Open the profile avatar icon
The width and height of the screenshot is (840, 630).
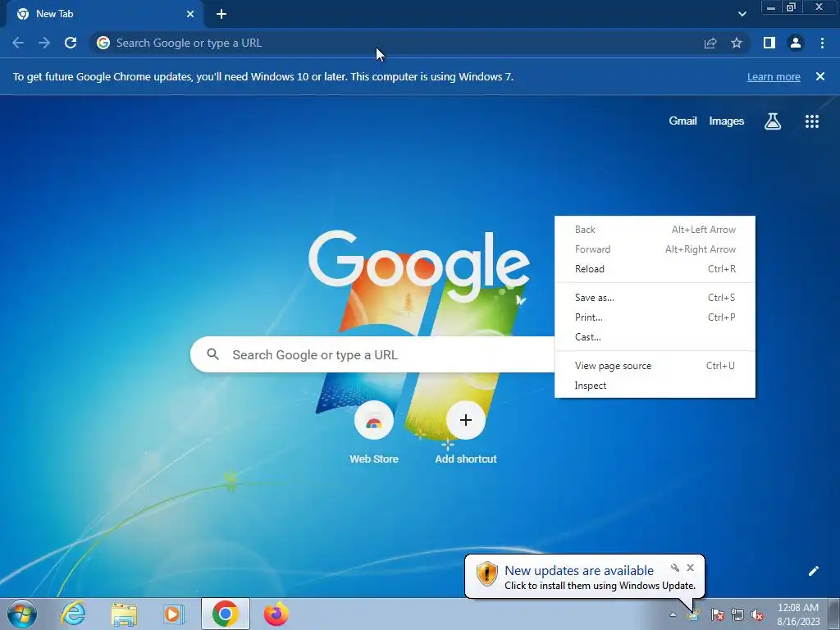pyautogui.click(x=796, y=43)
